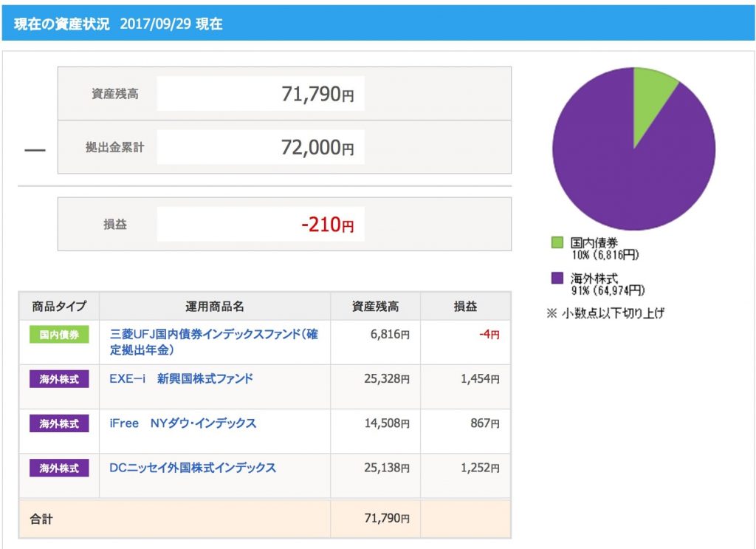The height and width of the screenshot is (549, 756).
Task: Click the 現在の資産状況 header bar
Action: (378, 23)
